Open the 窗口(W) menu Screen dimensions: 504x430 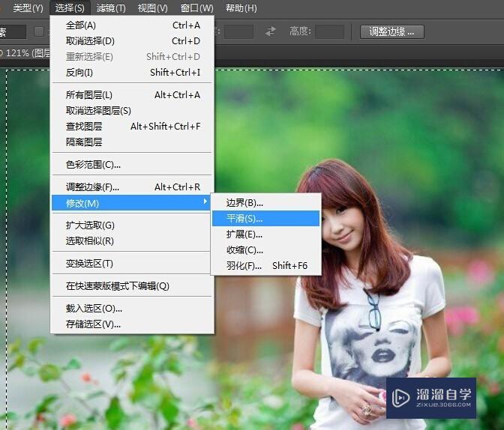click(x=196, y=8)
